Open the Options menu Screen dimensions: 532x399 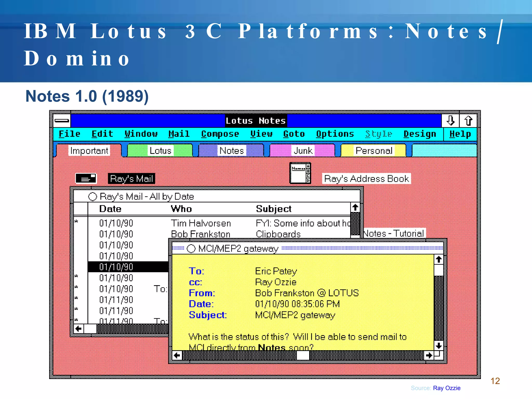point(335,134)
